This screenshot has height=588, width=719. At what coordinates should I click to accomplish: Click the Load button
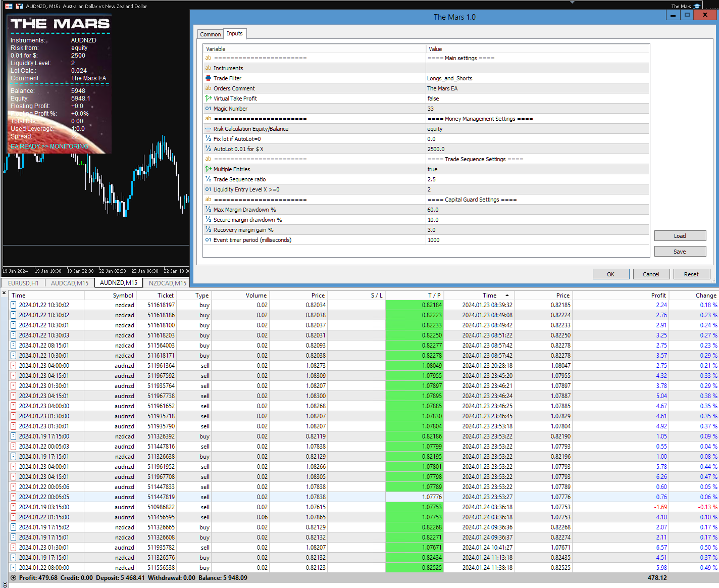point(680,236)
